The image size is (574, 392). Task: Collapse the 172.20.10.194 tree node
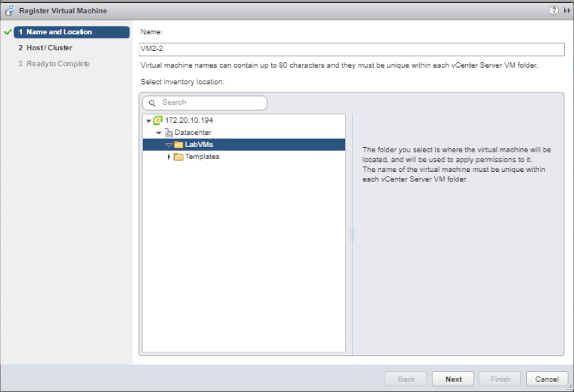tap(148, 121)
